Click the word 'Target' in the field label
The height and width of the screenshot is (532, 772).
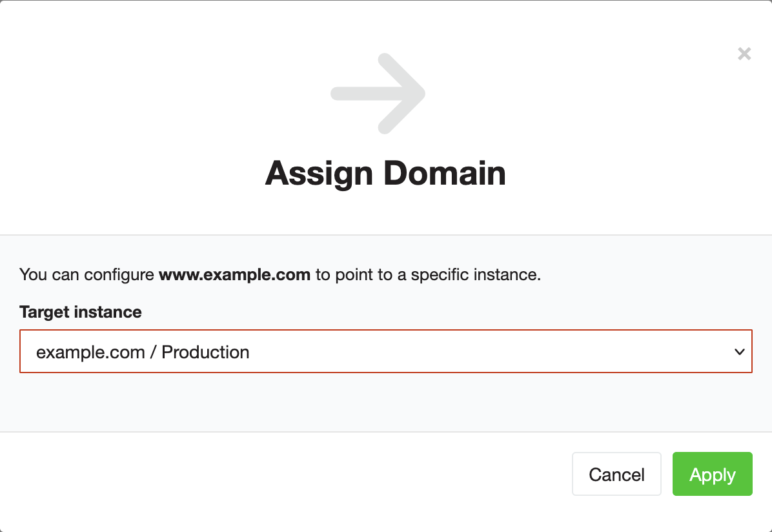coord(45,312)
